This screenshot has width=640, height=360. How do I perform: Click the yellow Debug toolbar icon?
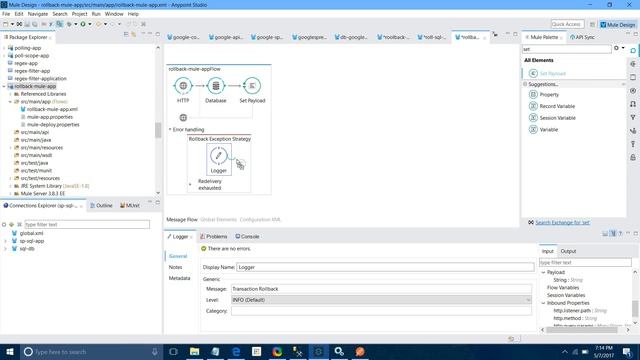coord(98,24)
